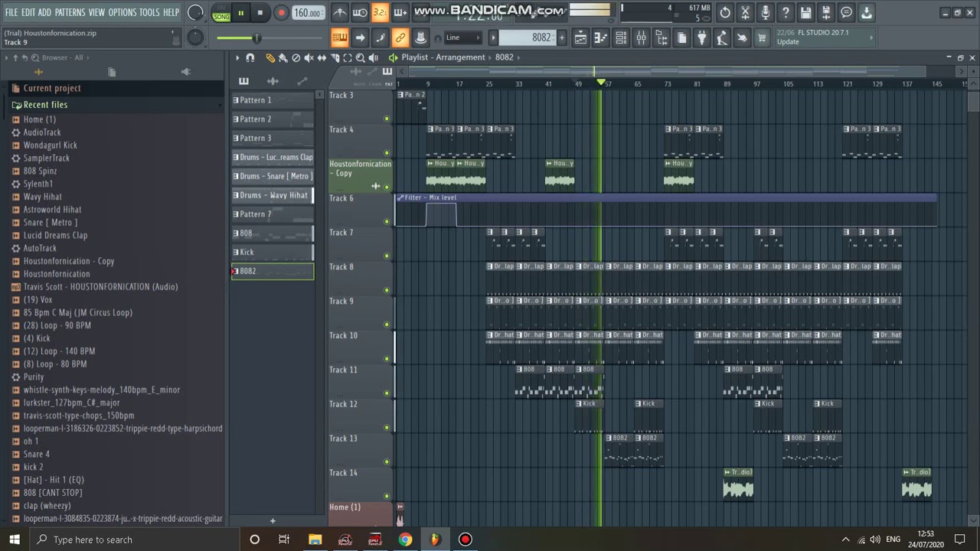Select 'Pattern 3' in the pattern picker
980x551 pixels.
click(x=273, y=139)
